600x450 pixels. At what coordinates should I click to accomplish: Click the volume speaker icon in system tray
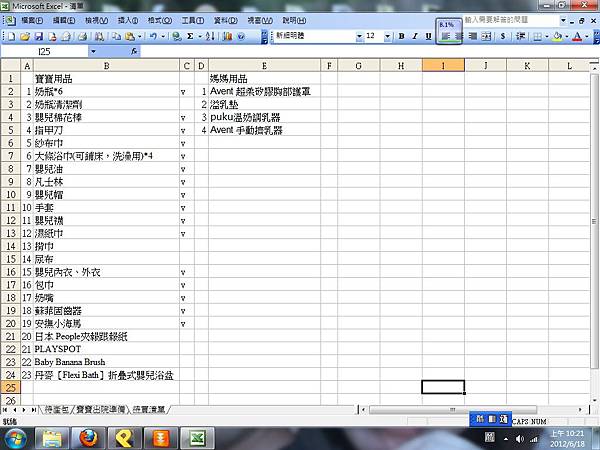tap(520, 439)
